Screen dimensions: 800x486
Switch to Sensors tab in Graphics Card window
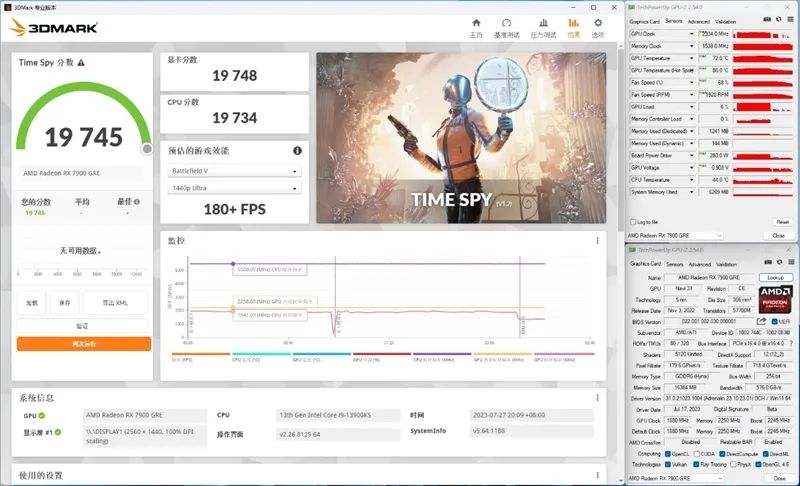tap(674, 264)
